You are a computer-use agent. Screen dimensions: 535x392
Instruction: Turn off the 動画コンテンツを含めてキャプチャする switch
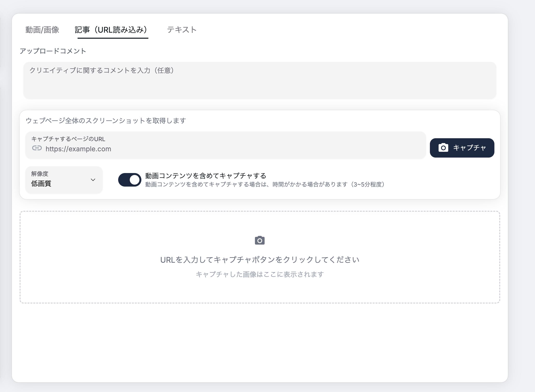coord(130,180)
